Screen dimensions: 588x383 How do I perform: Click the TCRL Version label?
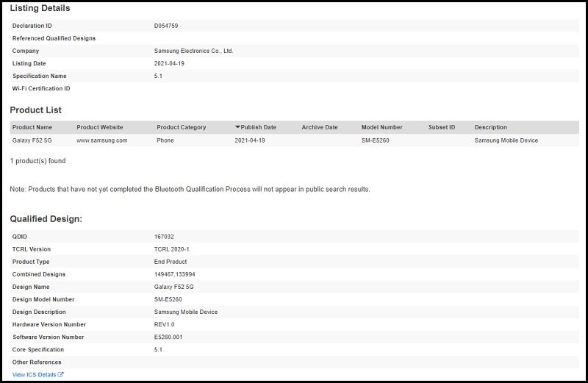click(32, 249)
